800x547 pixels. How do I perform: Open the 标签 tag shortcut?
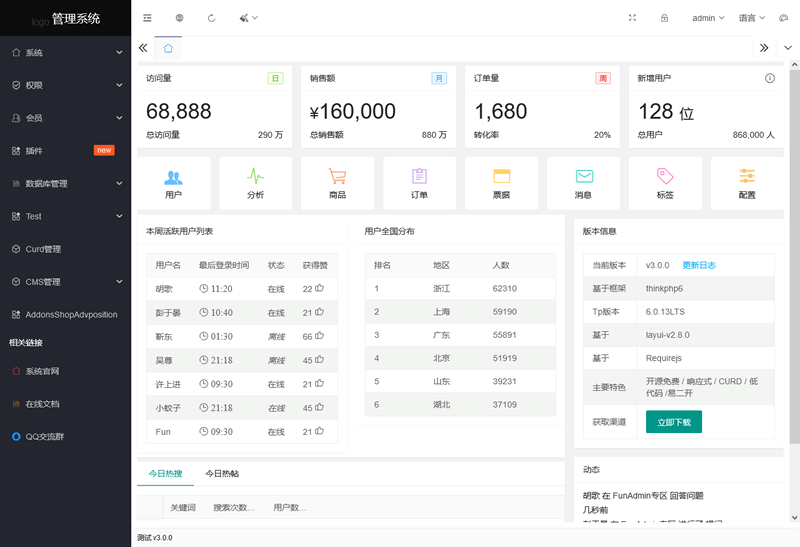click(665, 183)
